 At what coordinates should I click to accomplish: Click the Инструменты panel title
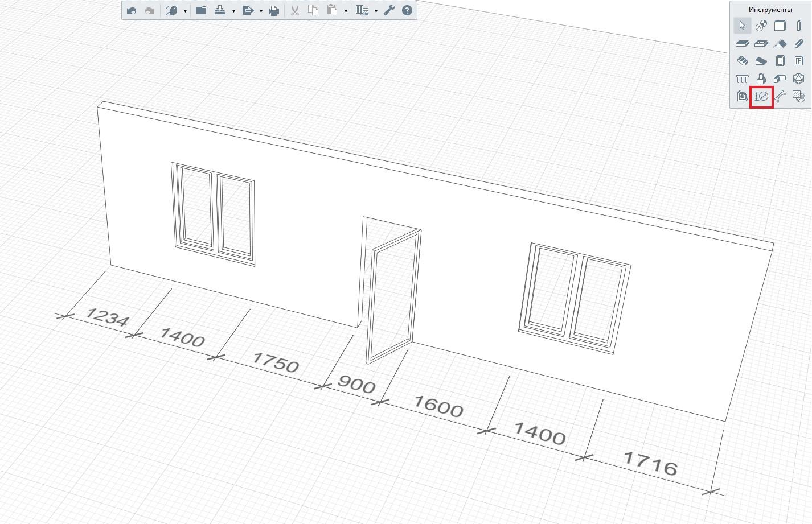coord(770,10)
